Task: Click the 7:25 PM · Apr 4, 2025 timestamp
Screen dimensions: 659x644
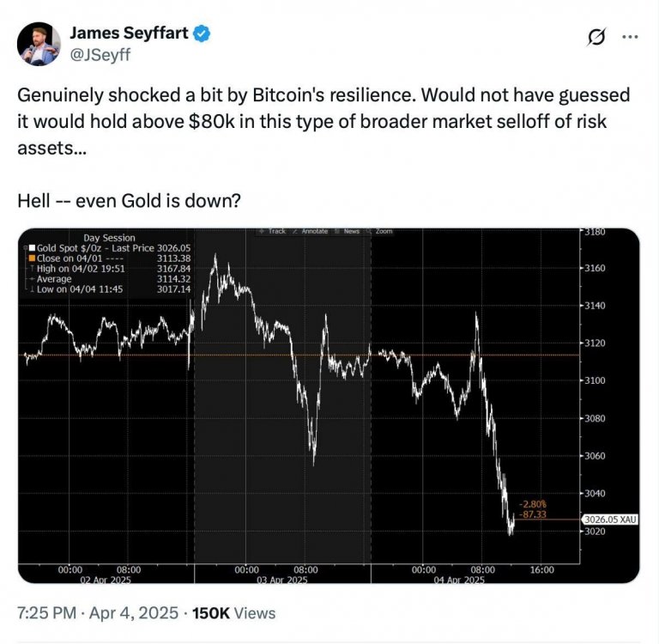Action: (99, 613)
